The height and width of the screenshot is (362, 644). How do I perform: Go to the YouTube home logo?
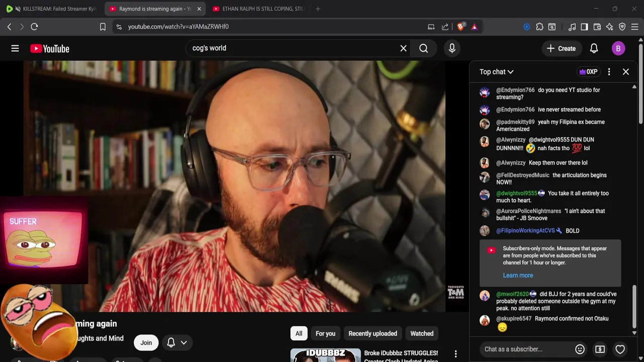coord(49,48)
